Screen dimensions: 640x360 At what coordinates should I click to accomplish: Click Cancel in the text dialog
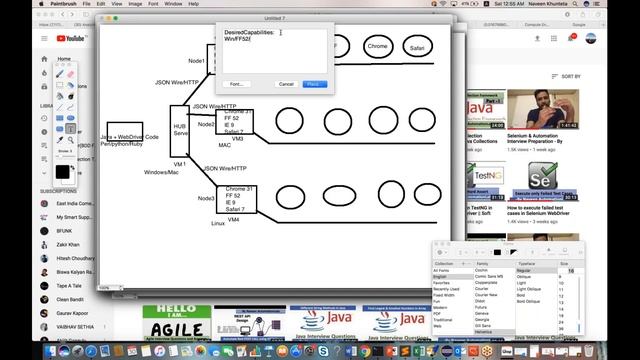coord(286,84)
